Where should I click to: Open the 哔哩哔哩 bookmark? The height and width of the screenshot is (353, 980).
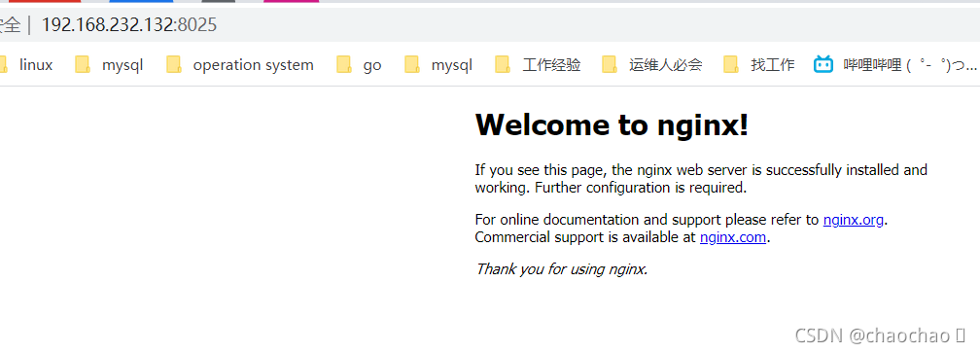point(895,64)
